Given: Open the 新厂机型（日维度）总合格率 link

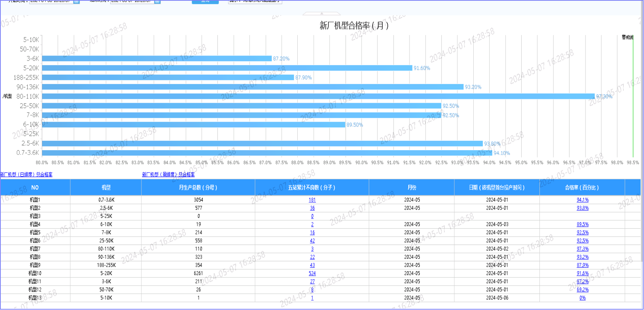Looking at the screenshot, I should tap(26, 175).
